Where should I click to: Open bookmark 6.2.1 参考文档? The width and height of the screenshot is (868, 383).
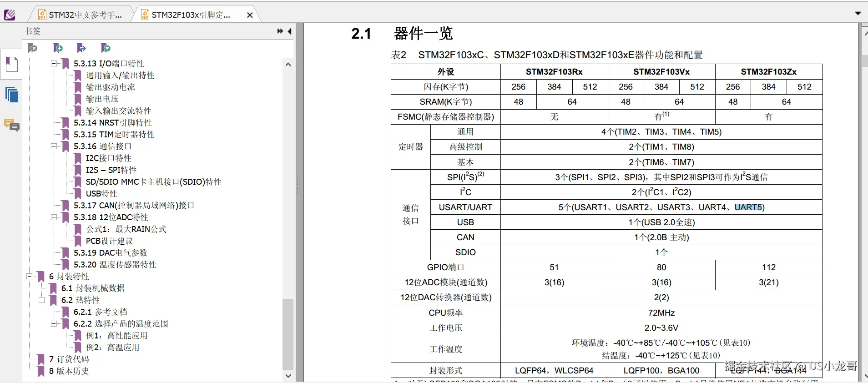pyautogui.click(x=101, y=312)
